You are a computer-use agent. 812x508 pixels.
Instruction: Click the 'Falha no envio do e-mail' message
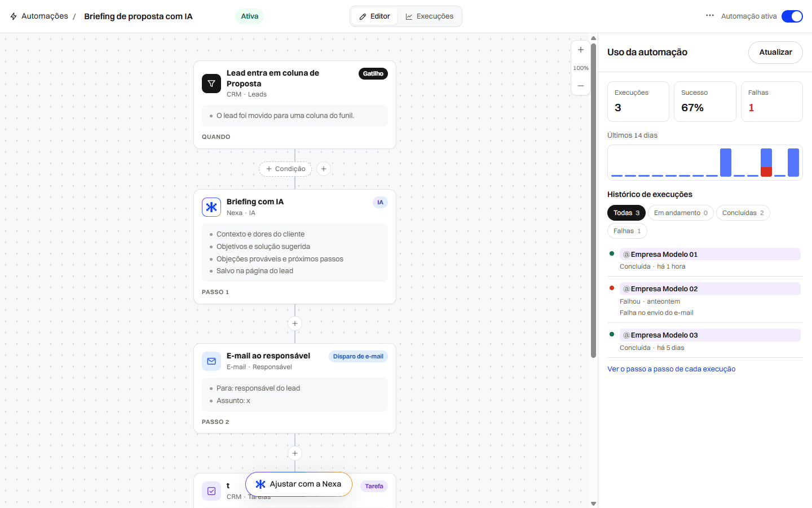pos(656,313)
